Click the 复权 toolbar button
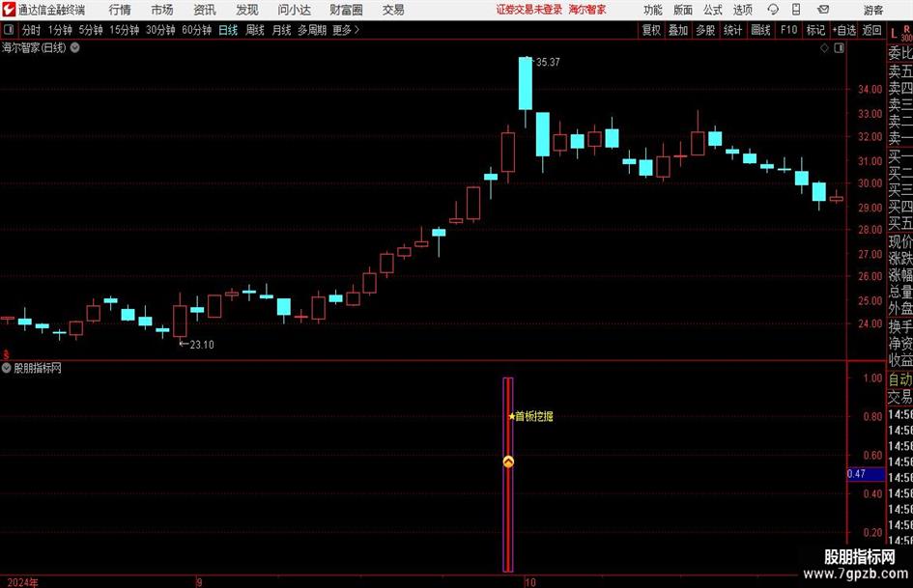The image size is (913, 588). click(651, 30)
